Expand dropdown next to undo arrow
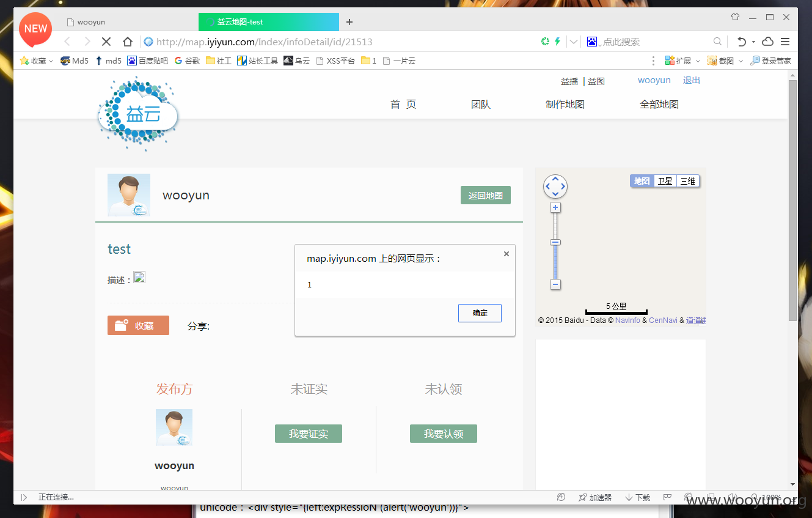This screenshot has width=812, height=518. [x=753, y=42]
